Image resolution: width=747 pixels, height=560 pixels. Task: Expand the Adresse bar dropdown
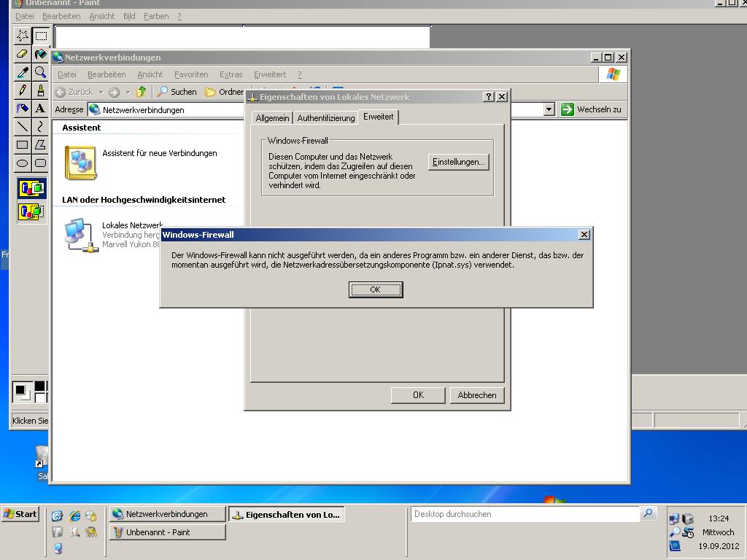point(549,109)
